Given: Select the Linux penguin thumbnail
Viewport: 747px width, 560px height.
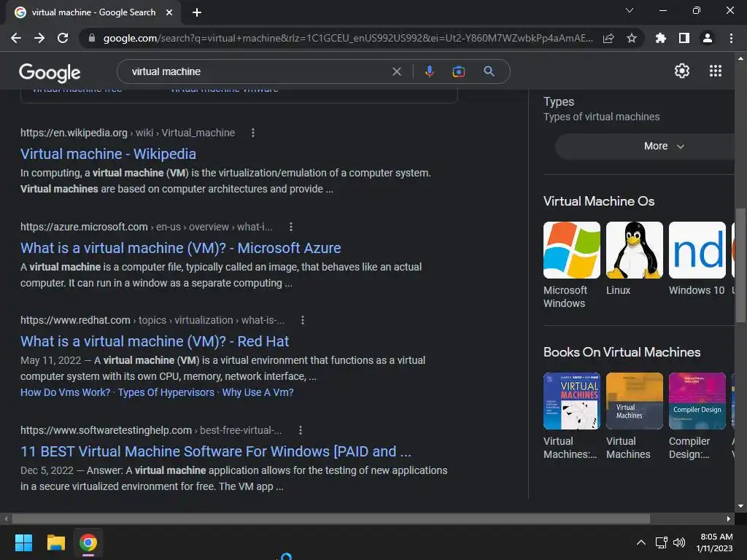Looking at the screenshot, I should (x=635, y=250).
